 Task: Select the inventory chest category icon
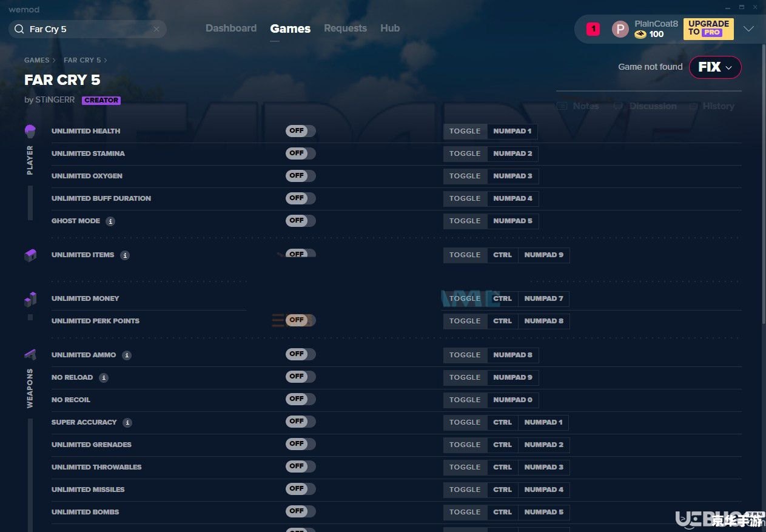(x=30, y=255)
